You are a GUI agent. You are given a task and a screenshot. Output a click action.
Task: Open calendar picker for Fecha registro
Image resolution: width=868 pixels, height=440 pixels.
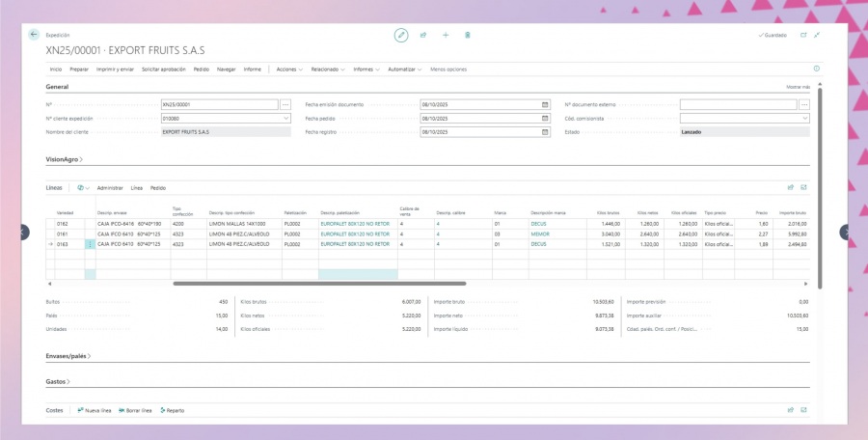pos(545,131)
